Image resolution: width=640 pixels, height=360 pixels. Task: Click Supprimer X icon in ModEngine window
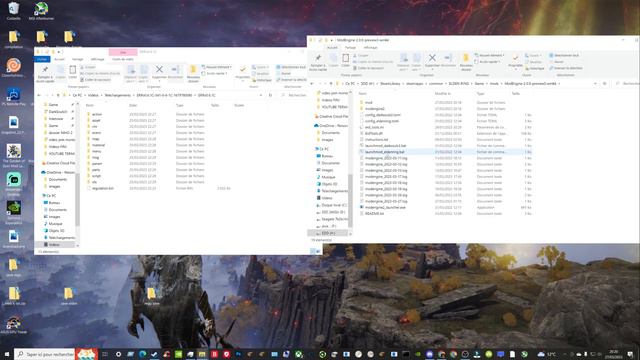pyautogui.click(x=432, y=58)
